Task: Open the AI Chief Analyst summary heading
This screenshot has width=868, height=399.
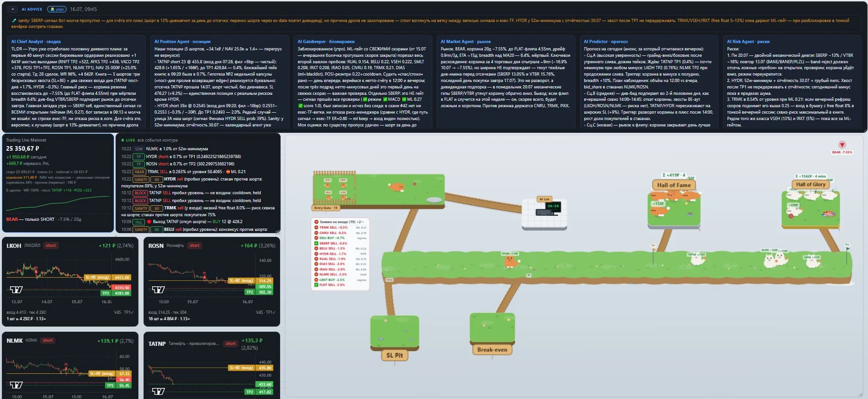Action: (36, 42)
